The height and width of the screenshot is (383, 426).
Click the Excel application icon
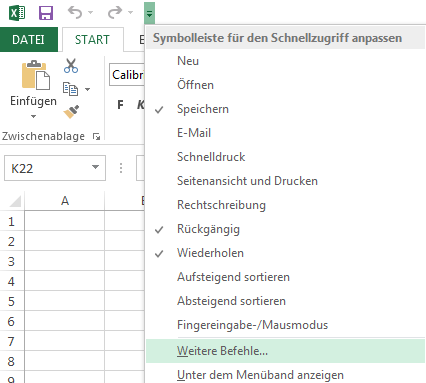17,13
